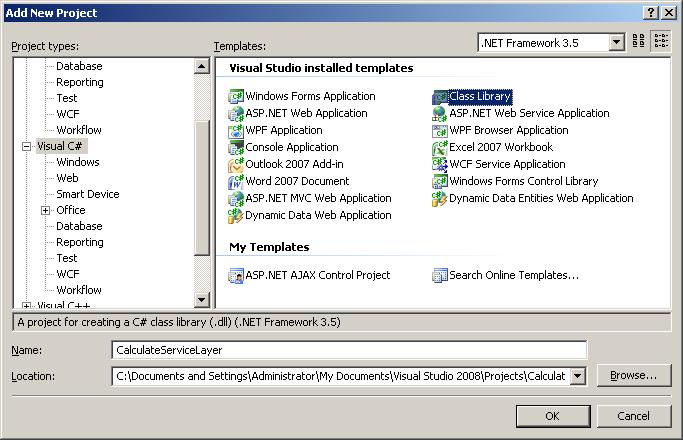Screen dimensions: 683x440
Task: Click the Cancel button
Action: [x=633, y=416]
